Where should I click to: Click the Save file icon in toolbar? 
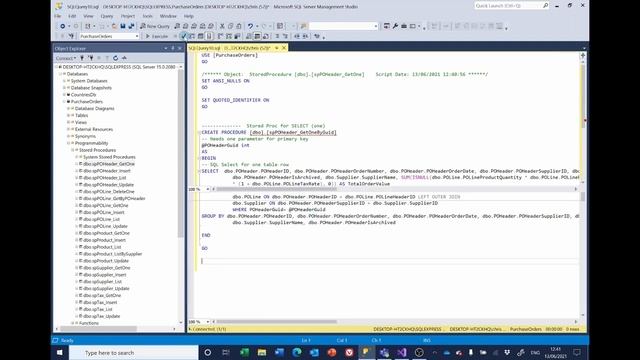[x=122, y=26]
